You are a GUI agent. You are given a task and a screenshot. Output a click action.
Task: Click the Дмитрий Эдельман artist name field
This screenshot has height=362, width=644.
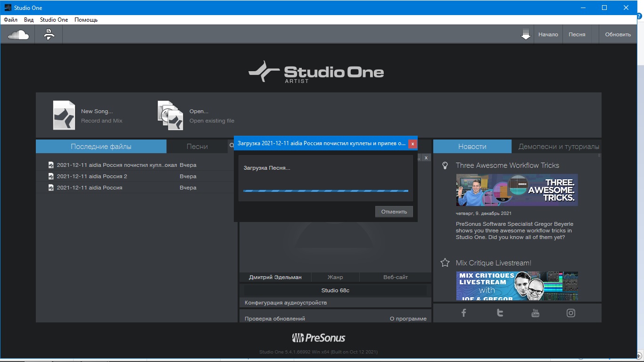click(x=275, y=277)
